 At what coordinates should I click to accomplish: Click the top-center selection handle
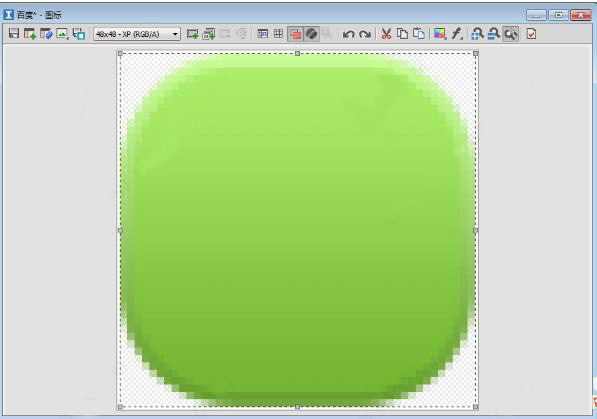297,54
